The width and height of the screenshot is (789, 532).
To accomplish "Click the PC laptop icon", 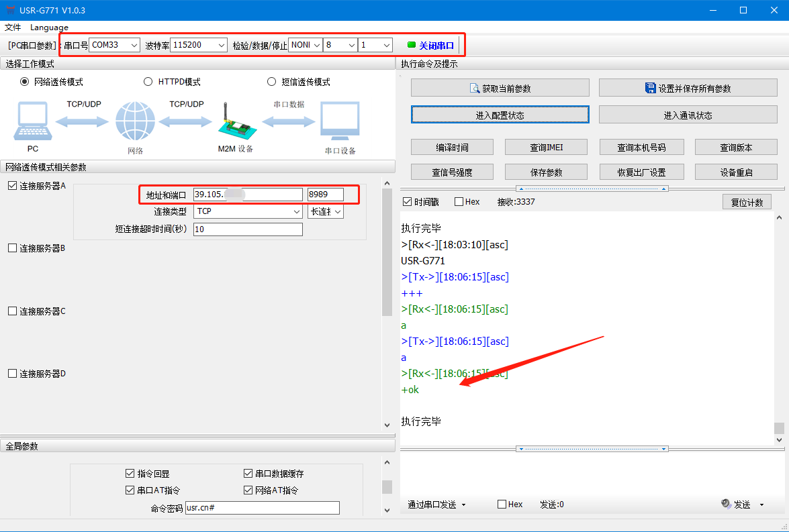I will pos(32,121).
